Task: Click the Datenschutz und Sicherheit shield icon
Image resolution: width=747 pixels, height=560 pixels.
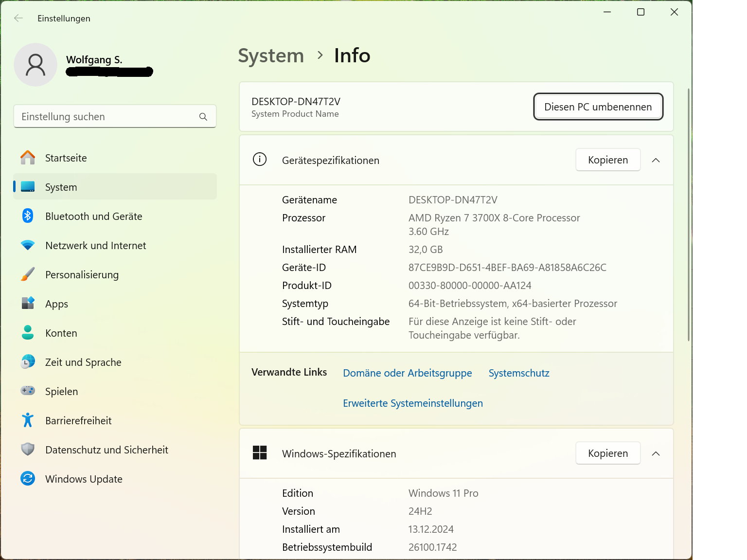Action: click(x=28, y=449)
